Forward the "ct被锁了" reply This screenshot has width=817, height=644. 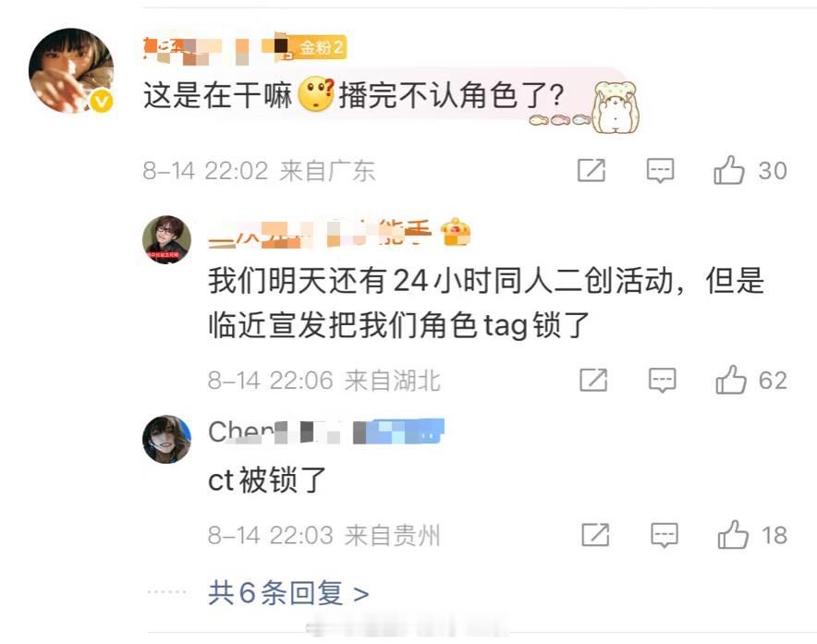[x=595, y=535]
